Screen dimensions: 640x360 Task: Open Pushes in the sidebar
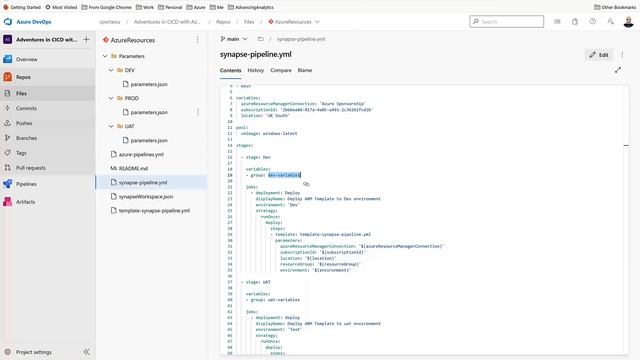(x=24, y=123)
